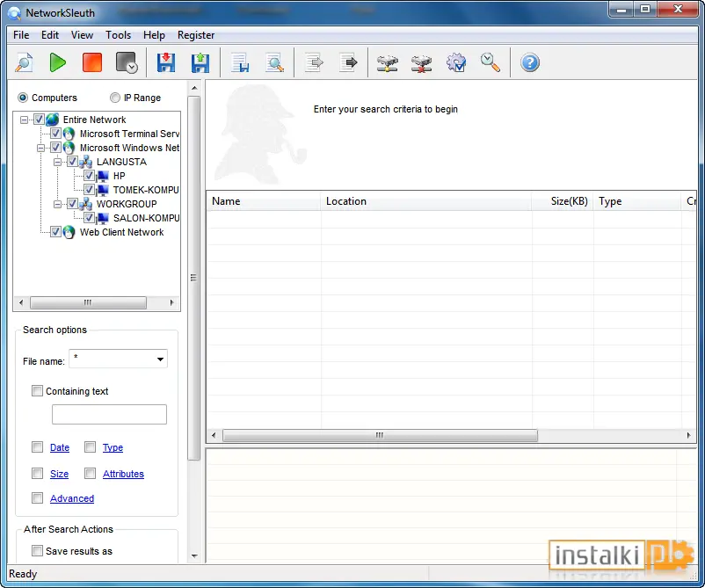
Task: Collapse the Microsoft Windows Network node
Action: click(41, 148)
